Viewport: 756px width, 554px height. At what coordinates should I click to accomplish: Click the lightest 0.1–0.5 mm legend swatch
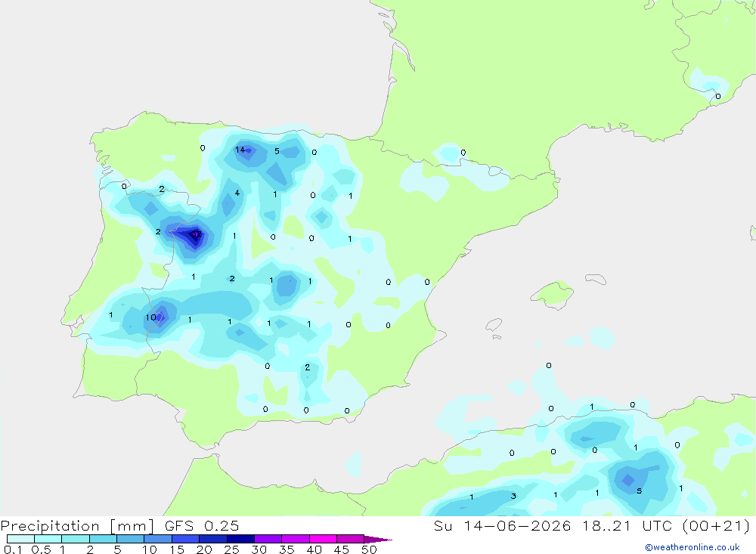pos(20,539)
